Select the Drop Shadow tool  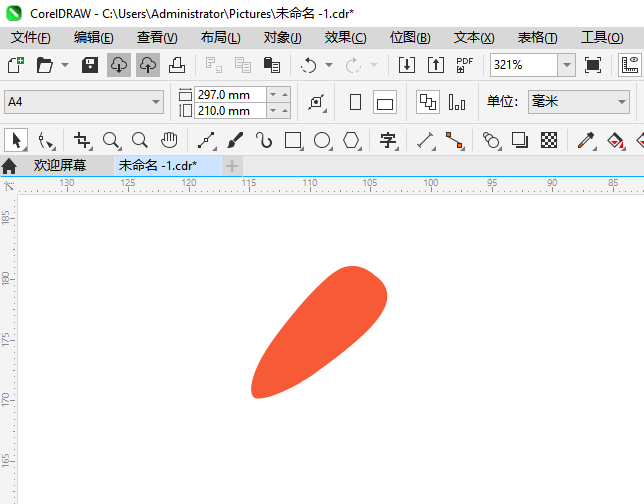pos(520,140)
